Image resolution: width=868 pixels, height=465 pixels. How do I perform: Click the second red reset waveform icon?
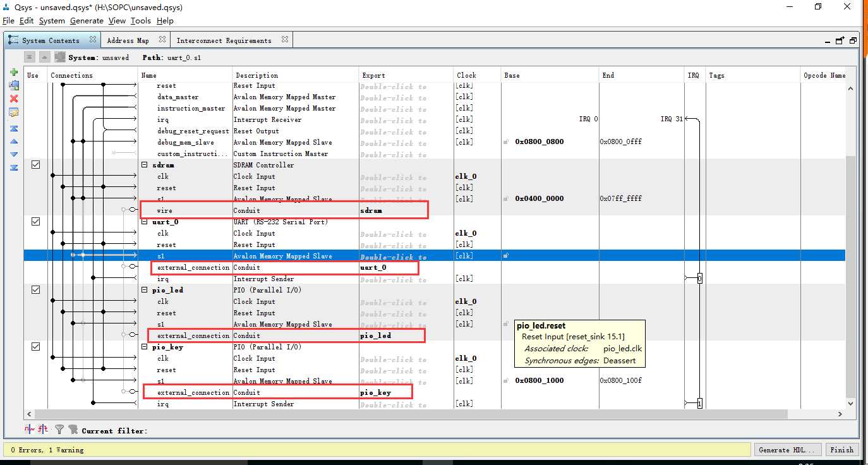coord(43,430)
